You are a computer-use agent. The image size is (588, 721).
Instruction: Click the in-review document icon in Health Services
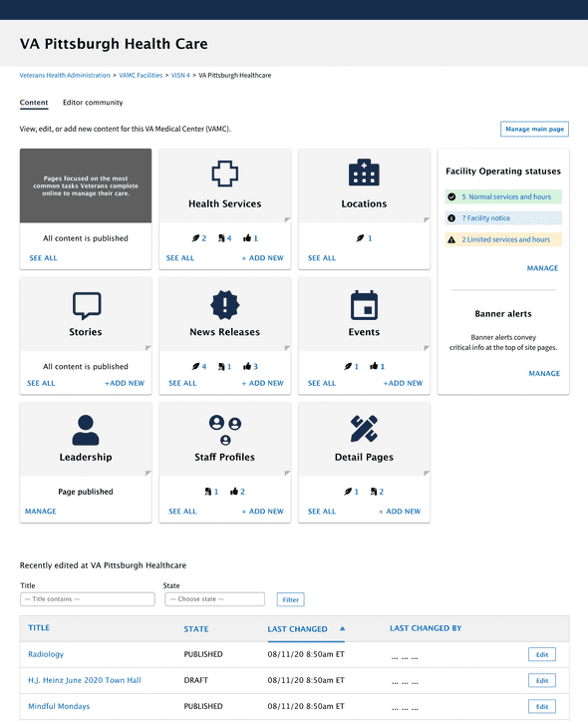coord(221,238)
